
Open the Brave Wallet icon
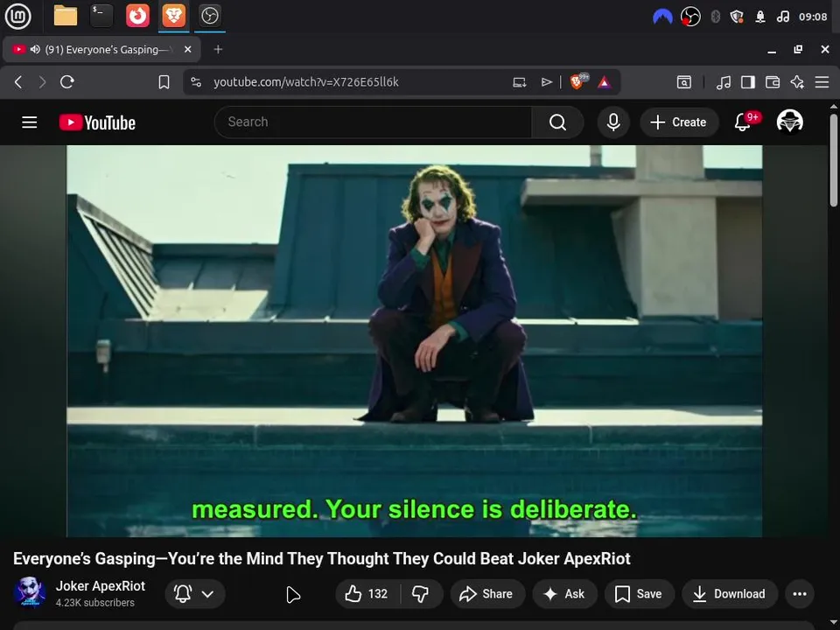click(x=773, y=82)
